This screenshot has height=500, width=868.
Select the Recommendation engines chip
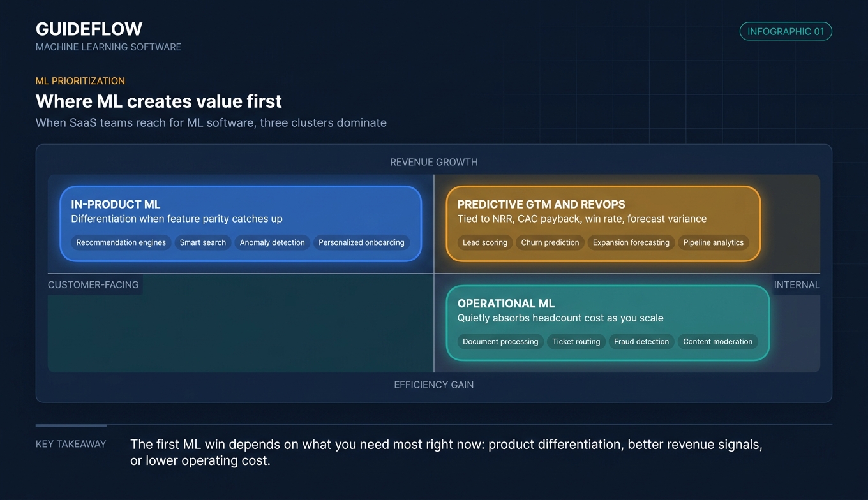(121, 242)
